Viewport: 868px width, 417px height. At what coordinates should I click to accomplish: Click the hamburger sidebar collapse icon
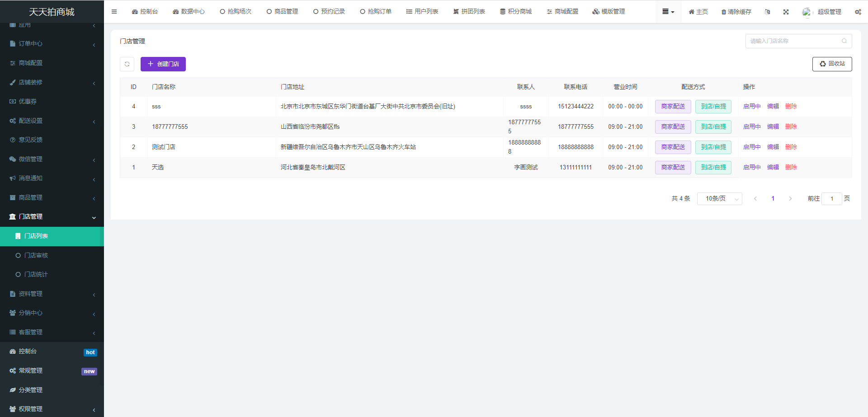point(114,12)
